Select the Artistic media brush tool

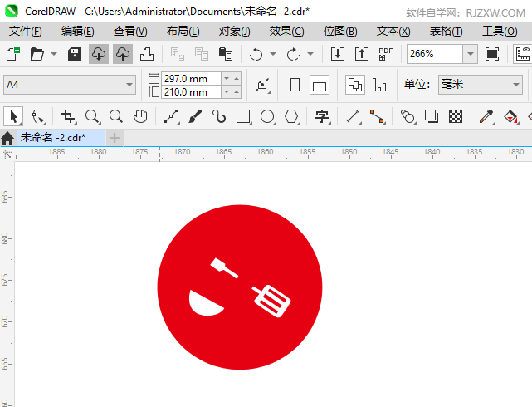[195, 117]
